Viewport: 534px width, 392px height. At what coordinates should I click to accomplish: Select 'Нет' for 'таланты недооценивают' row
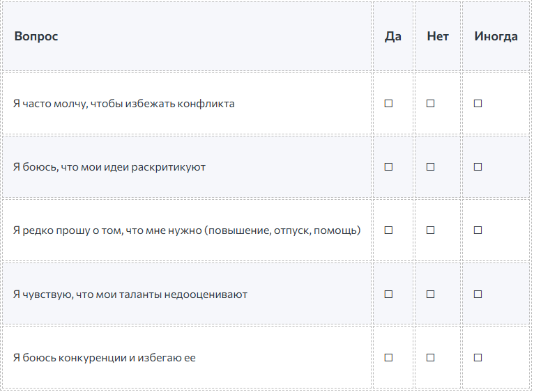click(x=431, y=295)
